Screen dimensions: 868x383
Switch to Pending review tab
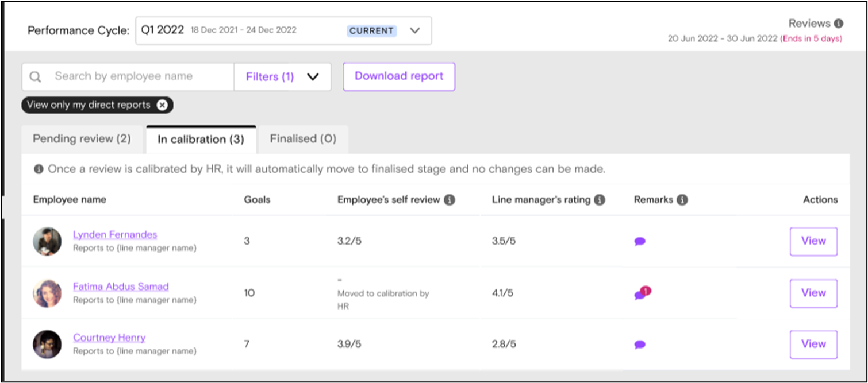click(82, 139)
